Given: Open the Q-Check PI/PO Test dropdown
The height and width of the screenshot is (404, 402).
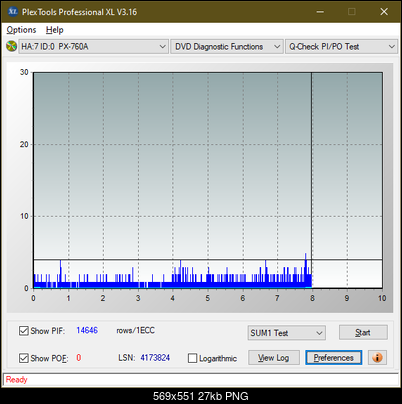Looking at the screenshot, I should pyautogui.click(x=341, y=47).
